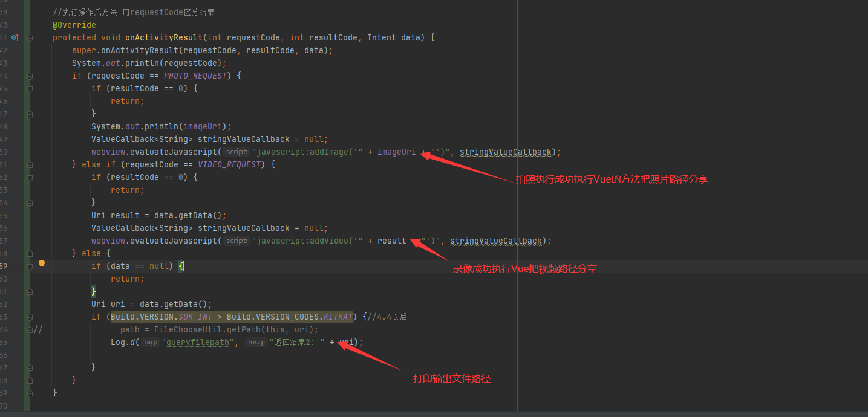Screen dimensions: 868x417
Task: Collapse the else block starting at line 58
Action: tap(29, 253)
